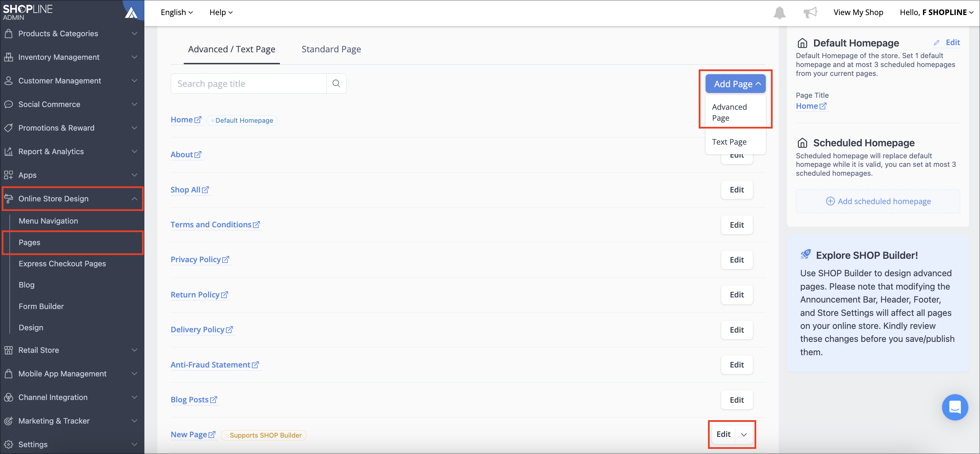
Task: Click Add scheduled homepage button
Action: coord(878,201)
